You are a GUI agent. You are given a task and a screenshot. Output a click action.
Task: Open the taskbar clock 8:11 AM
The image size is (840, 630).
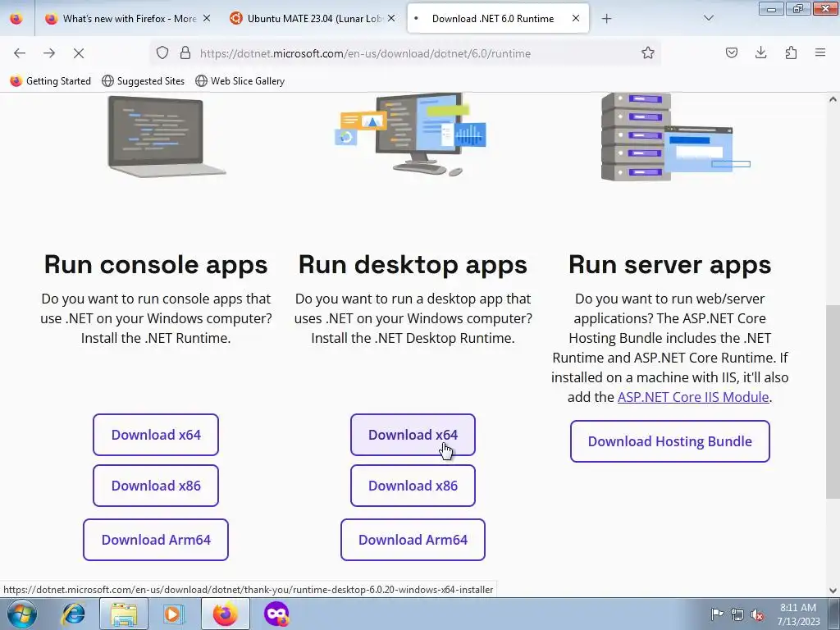[x=798, y=614]
